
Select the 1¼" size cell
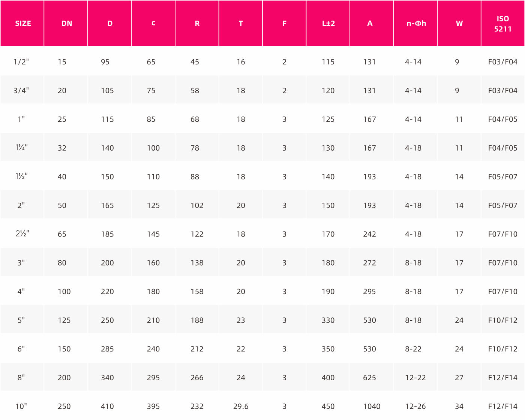(x=21, y=148)
